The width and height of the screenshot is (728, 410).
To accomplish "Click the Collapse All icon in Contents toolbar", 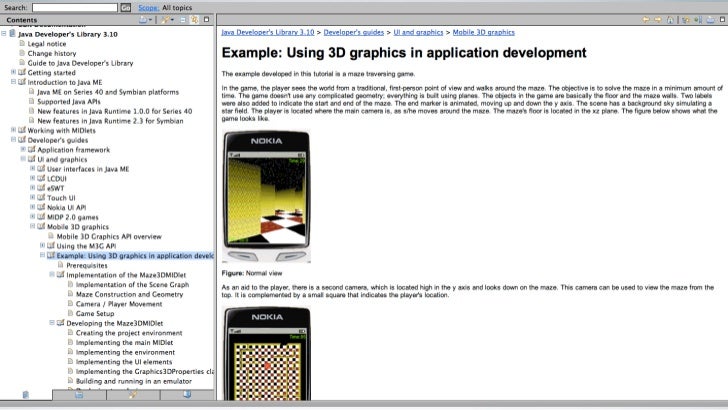I will (x=183, y=20).
